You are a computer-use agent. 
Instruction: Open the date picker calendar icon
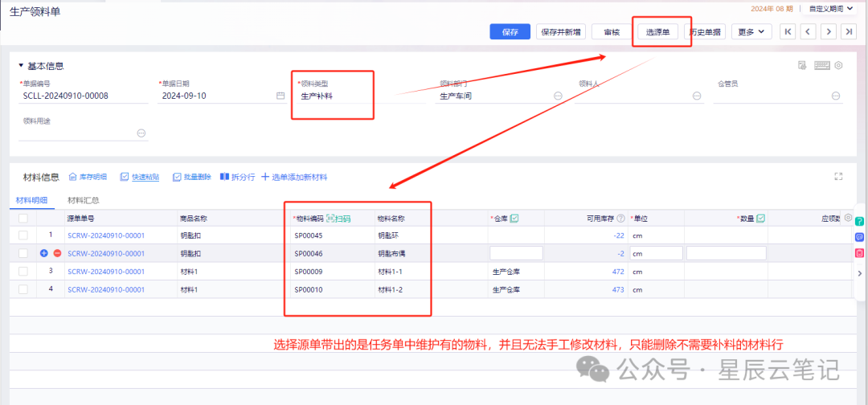coord(280,96)
